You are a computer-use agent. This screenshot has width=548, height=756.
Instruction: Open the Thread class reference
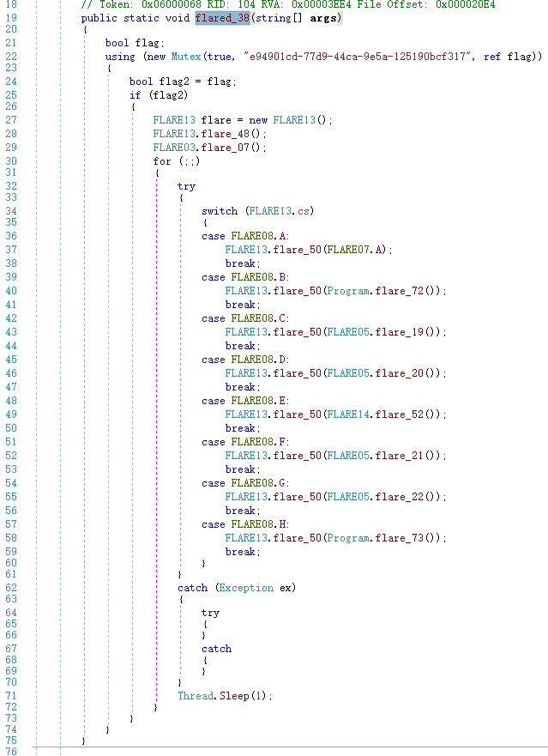click(196, 696)
